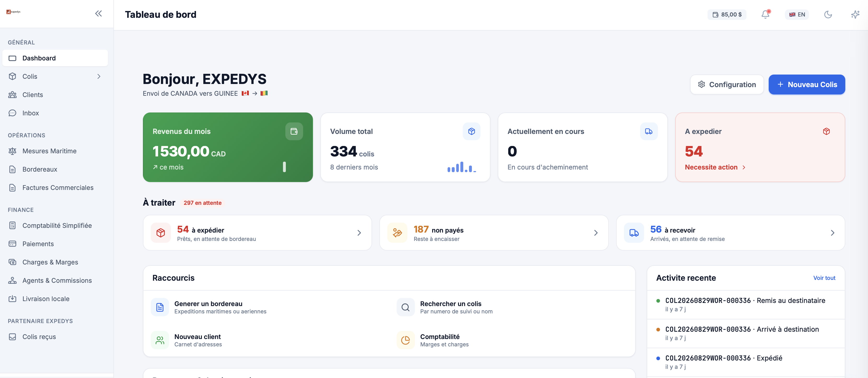Click the Paiements card icon
The image size is (868, 378).
(x=13, y=244)
